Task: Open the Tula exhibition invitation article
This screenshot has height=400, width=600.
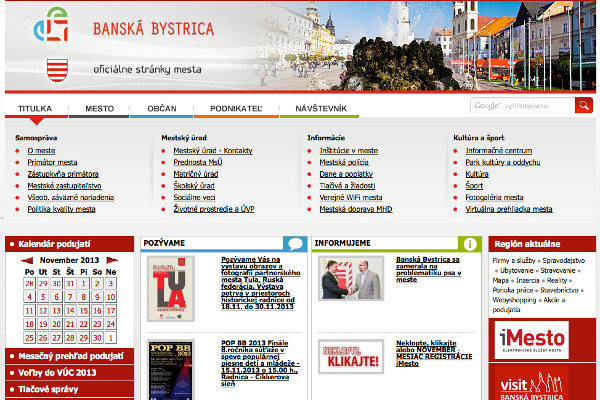Action: (261, 283)
